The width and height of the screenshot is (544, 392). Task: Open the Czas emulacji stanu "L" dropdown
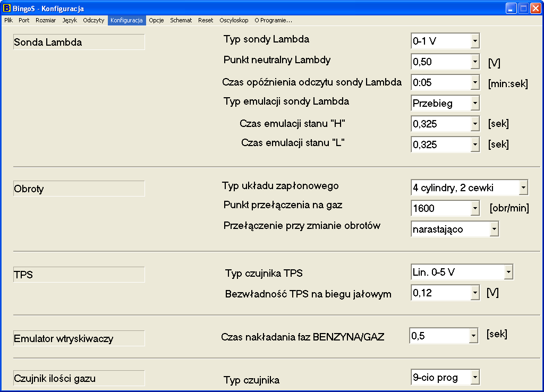click(x=475, y=144)
